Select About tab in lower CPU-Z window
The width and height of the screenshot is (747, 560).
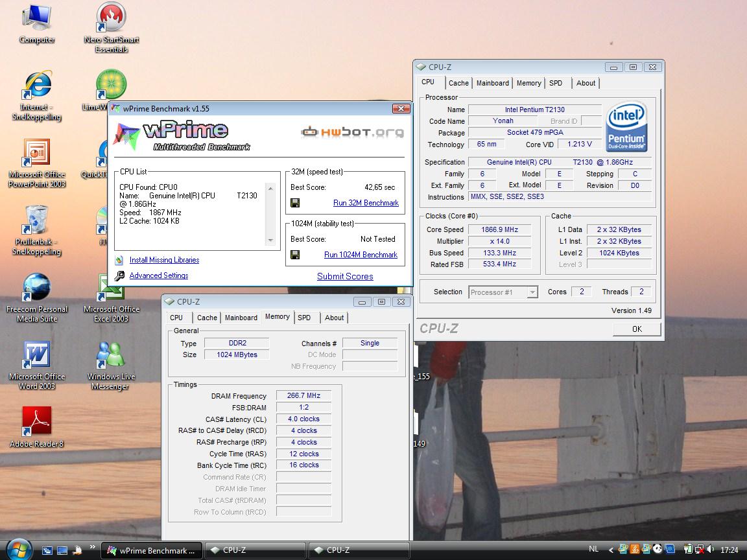pos(334,318)
